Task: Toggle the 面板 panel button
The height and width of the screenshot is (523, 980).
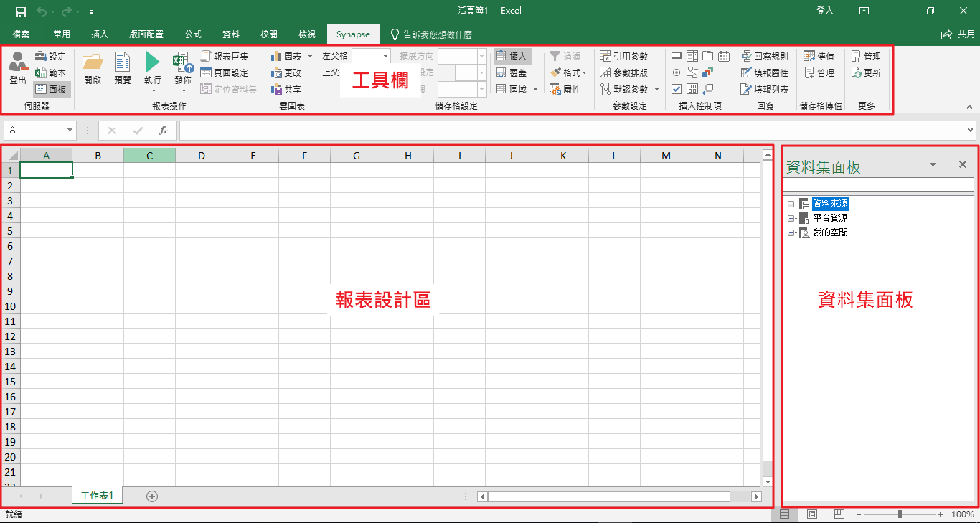Action: click(x=52, y=90)
